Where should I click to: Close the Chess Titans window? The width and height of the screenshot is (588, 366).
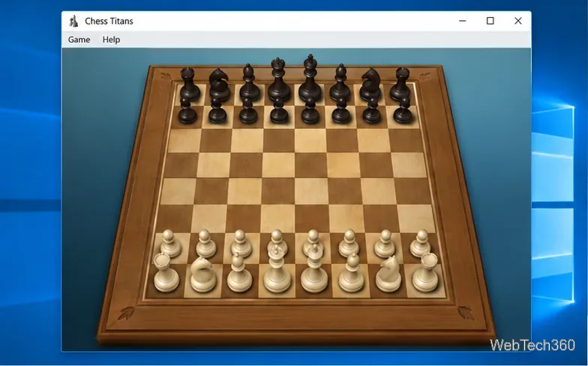517,21
